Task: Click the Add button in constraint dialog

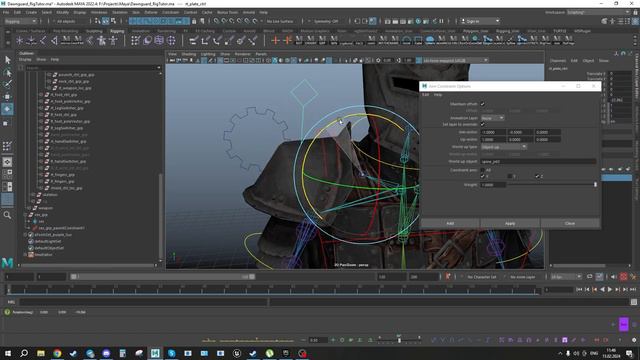Action: pyautogui.click(x=450, y=223)
